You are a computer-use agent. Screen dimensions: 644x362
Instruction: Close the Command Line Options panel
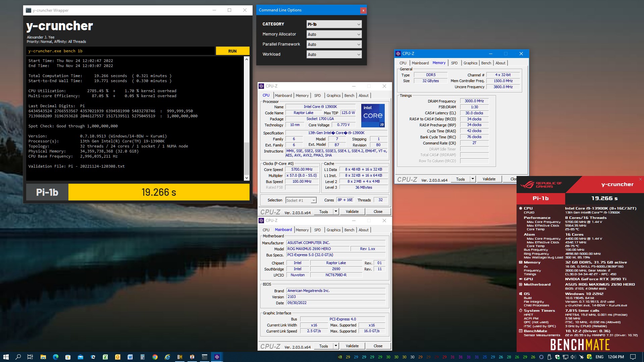tap(363, 10)
